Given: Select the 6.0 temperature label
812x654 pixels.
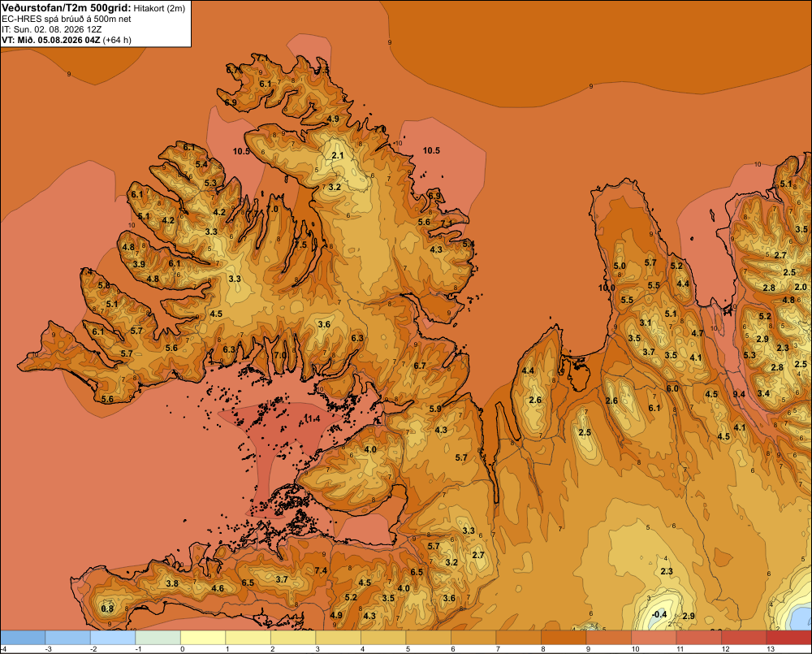Looking at the screenshot, I should point(672,388).
